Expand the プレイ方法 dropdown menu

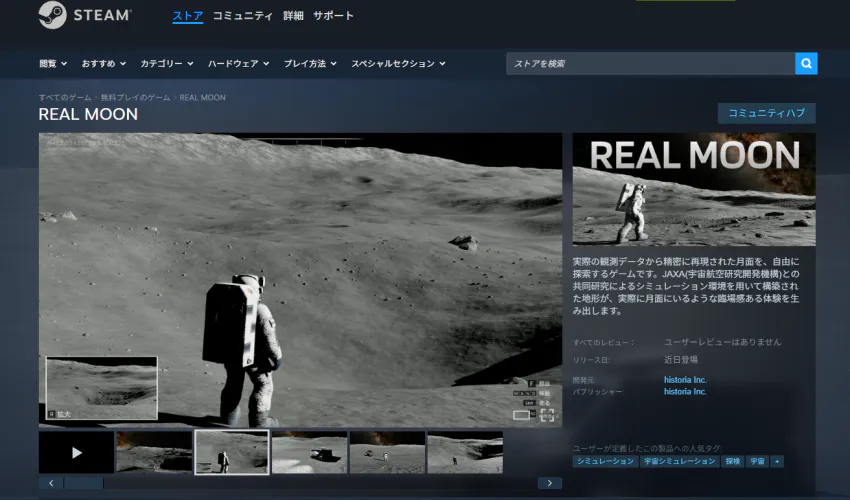[x=309, y=64]
